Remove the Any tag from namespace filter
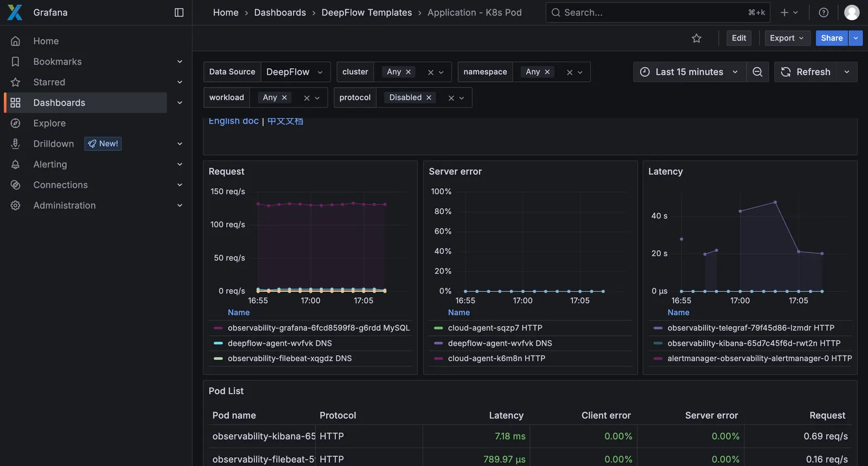 point(547,72)
